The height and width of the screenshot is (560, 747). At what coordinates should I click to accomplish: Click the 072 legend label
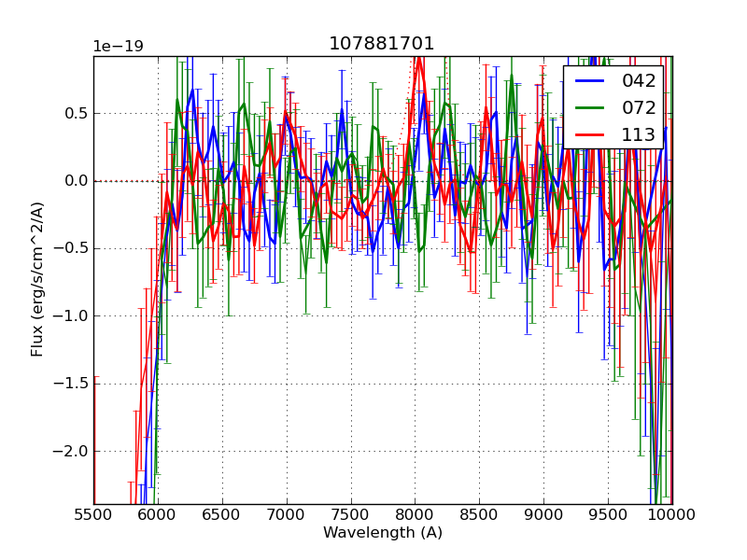click(x=638, y=107)
